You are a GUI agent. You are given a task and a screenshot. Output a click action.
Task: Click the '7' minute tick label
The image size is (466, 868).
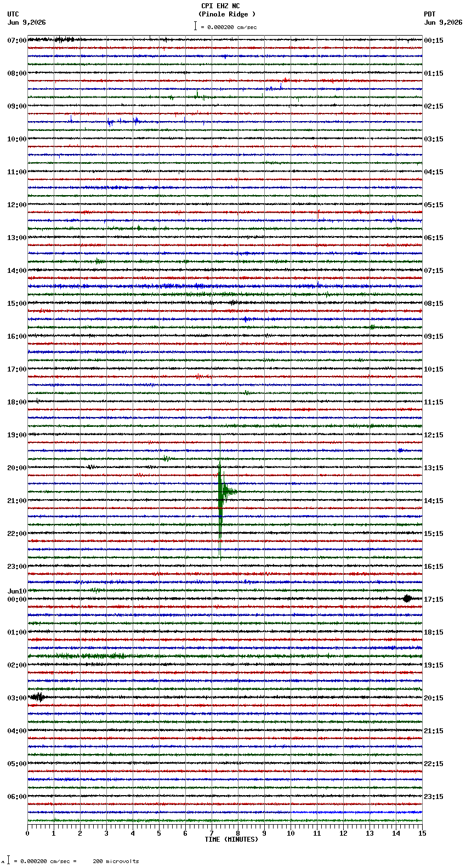pyautogui.click(x=212, y=833)
